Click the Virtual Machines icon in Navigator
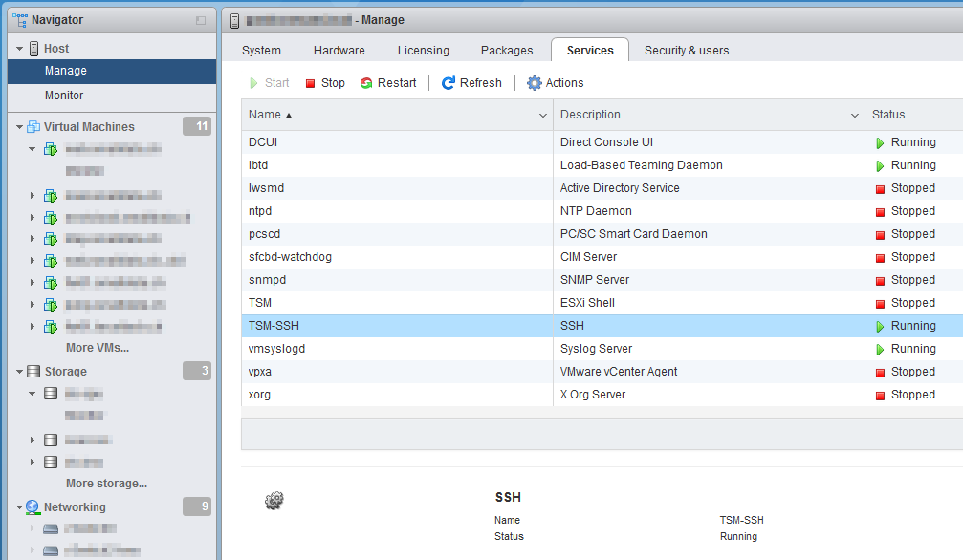Image resolution: width=963 pixels, height=560 pixels. 33,127
